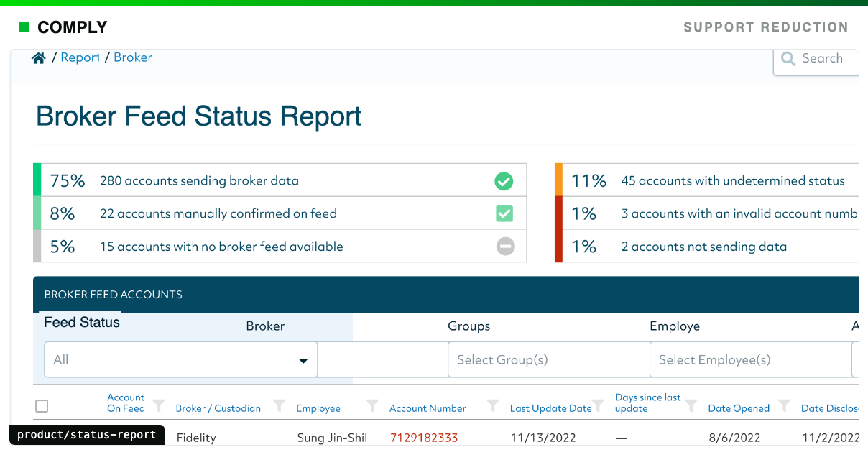Open the Report breadcrumb link
The height and width of the screenshot is (460, 868).
pos(80,57)
